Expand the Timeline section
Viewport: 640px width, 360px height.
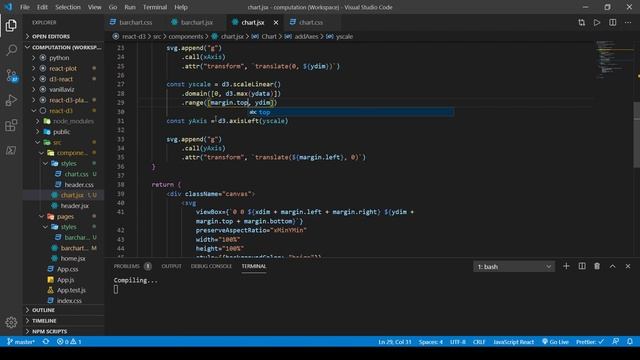63,321
